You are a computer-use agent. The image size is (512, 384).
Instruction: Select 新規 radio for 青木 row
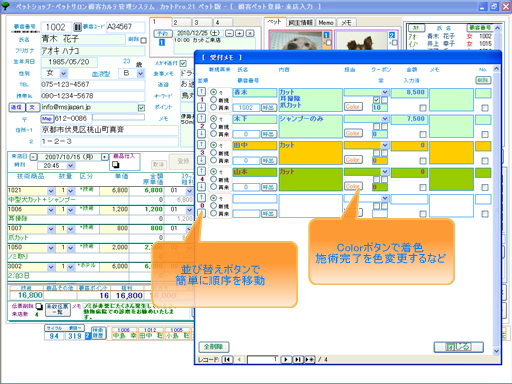[x=213, y=100]
